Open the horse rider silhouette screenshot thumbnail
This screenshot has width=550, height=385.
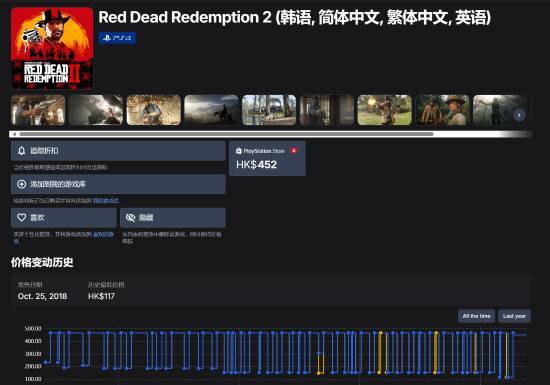coord(212,110)
